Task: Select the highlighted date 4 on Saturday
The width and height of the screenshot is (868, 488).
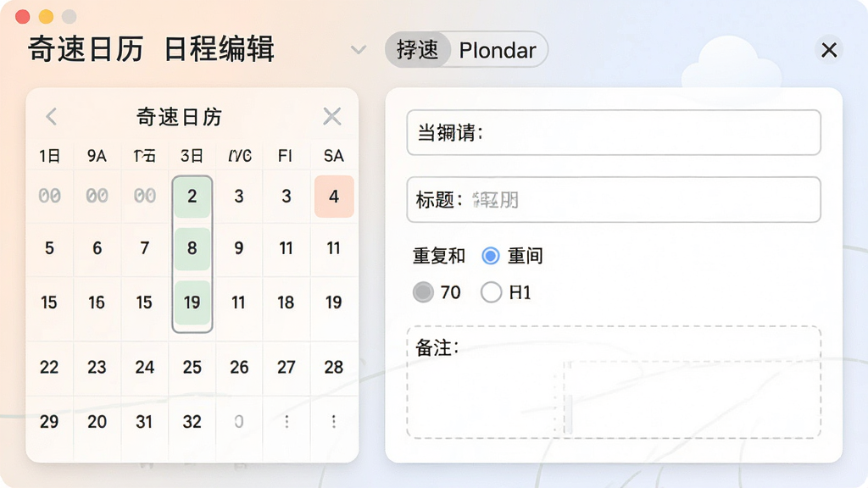Action: pos(334,197)
